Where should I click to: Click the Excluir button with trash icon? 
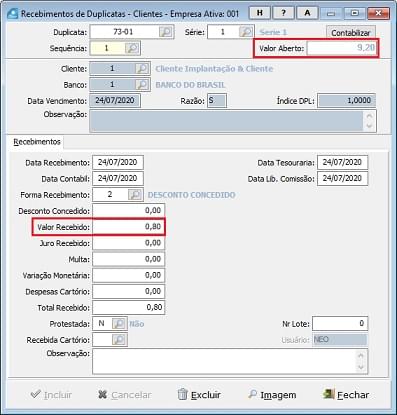point(199,395)
